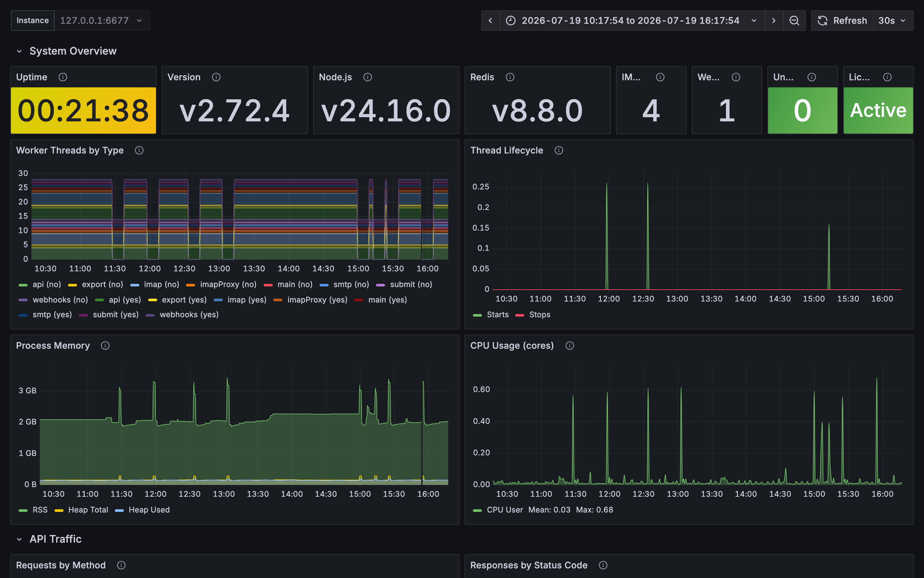Move time range forwards

(774, 21)
